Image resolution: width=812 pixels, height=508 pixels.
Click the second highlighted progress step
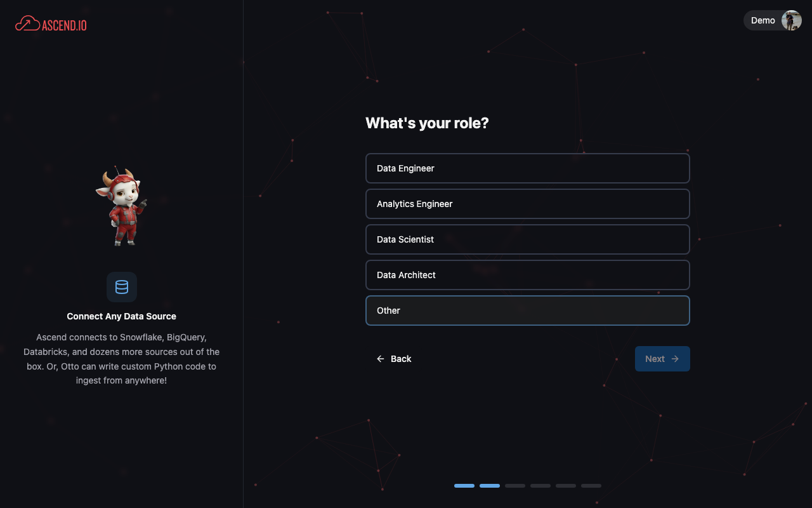point(490,485)
